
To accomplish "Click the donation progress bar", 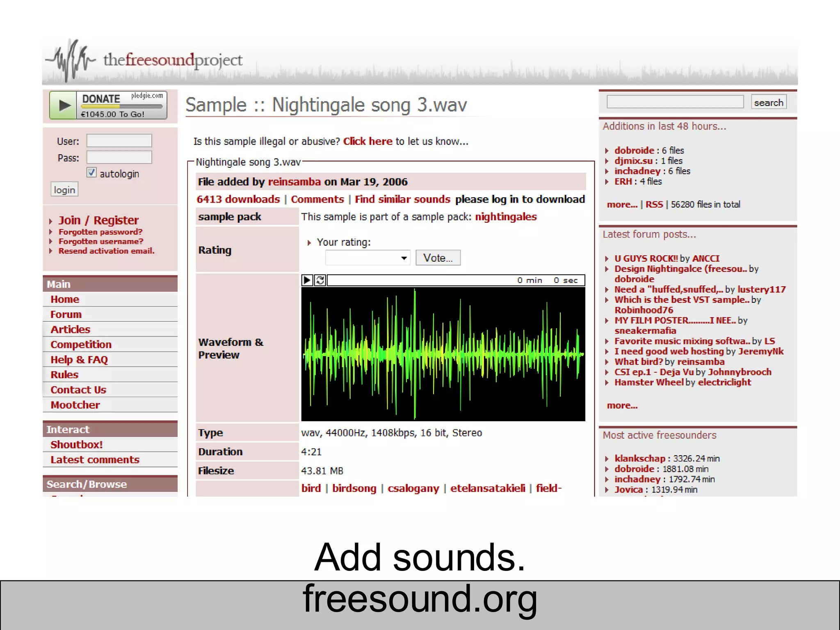I will click(122, 106).
